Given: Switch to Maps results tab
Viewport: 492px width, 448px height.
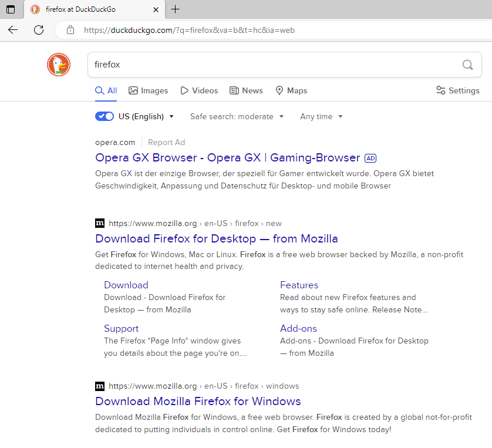Looking at the screenshot, I should point(291,90).
